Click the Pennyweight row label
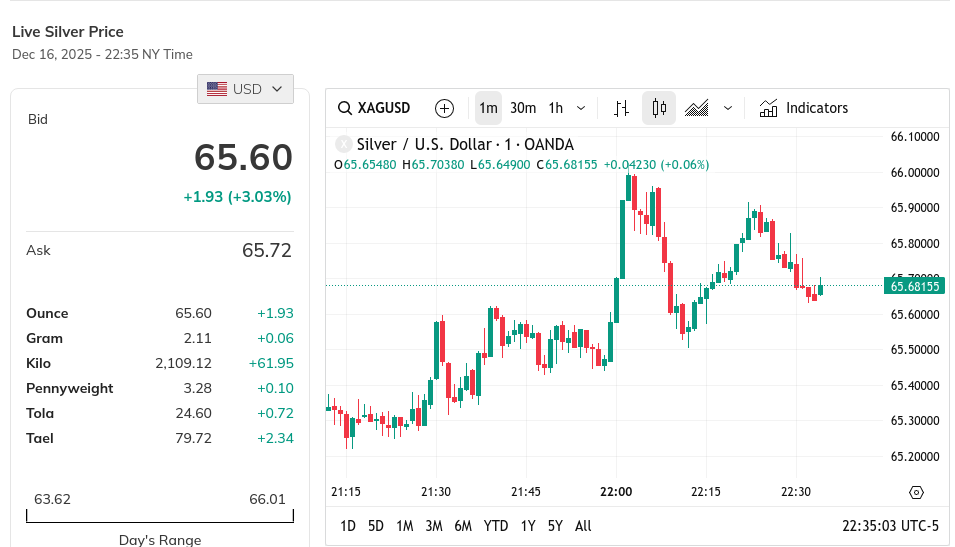The image size is (955, 547). [69, 388]
